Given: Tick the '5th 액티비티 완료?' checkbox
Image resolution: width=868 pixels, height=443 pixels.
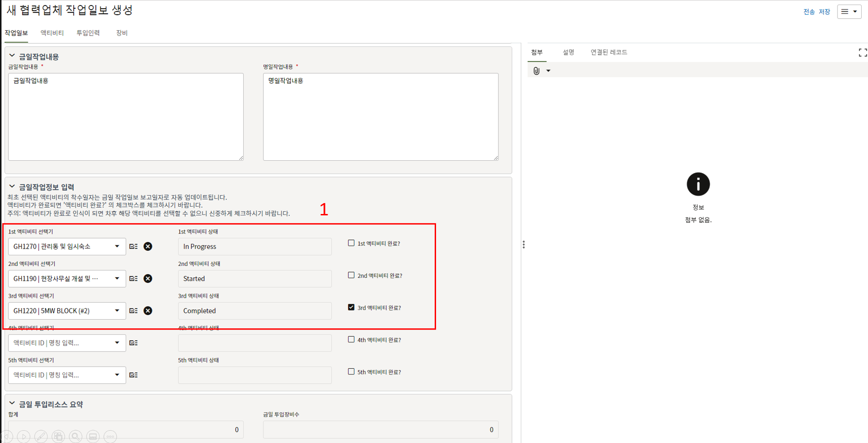Looking at the screenshot, I should [x=351, y=372].
